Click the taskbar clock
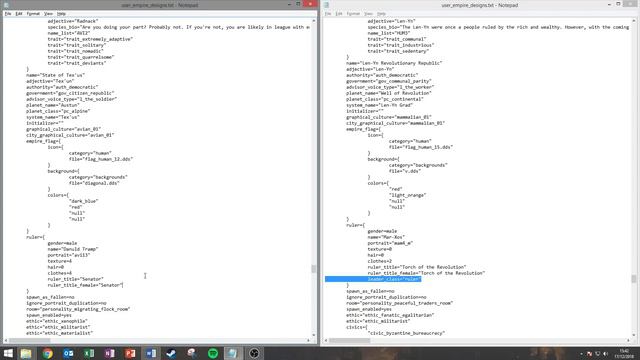The height and width of the screenshot is (360, 640). click(x=624, y=353)
